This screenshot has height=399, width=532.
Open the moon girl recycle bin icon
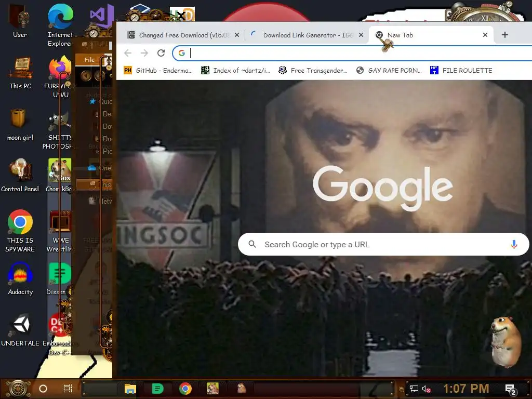pyautogui.click(x=20, y=125)
